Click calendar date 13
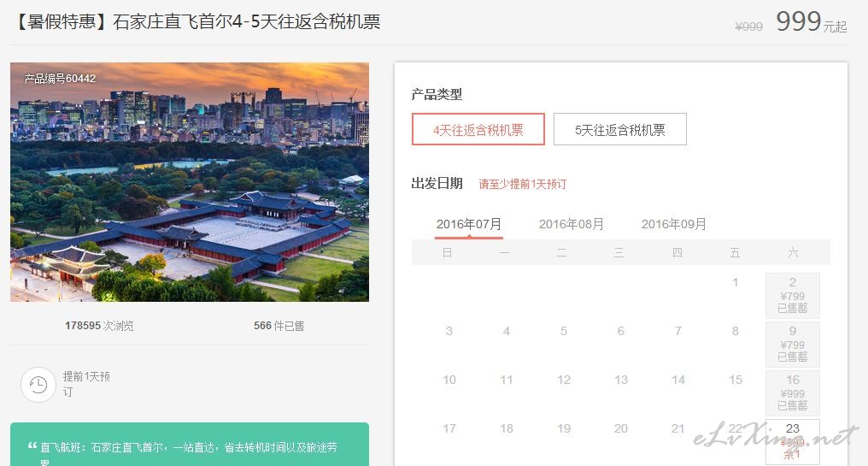868x466 pixels. tap(620, 380)
